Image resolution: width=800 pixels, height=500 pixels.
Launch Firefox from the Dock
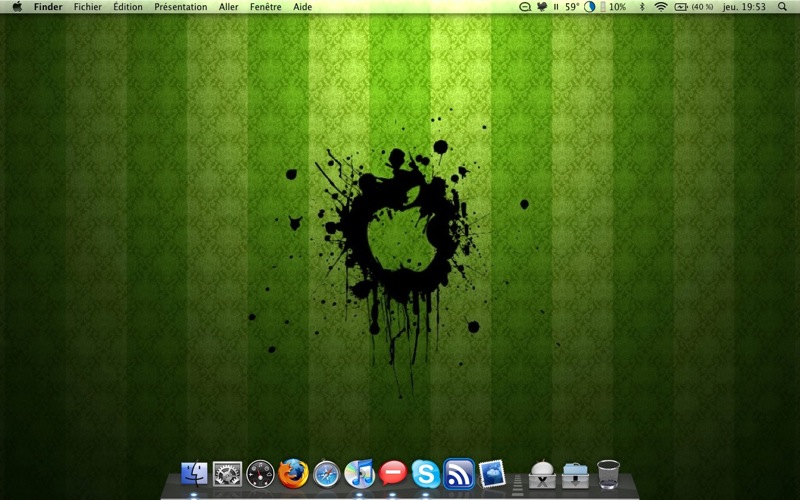pos(293,474)
